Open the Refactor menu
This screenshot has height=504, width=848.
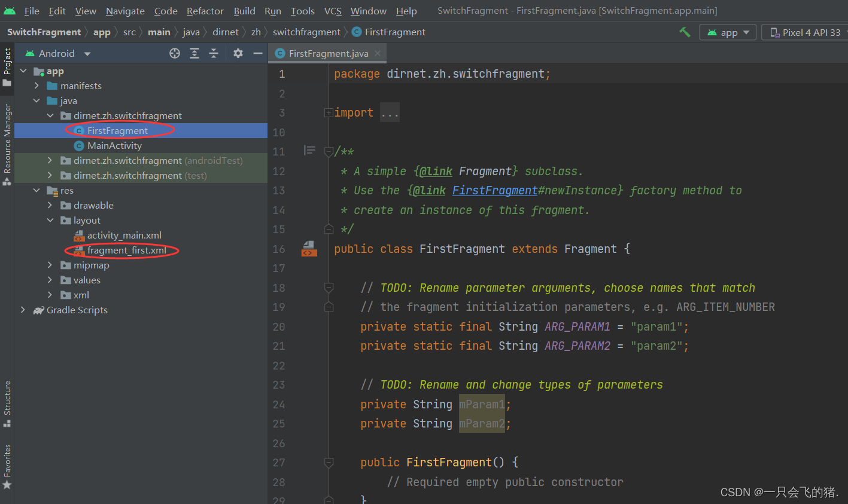(205, 11)
